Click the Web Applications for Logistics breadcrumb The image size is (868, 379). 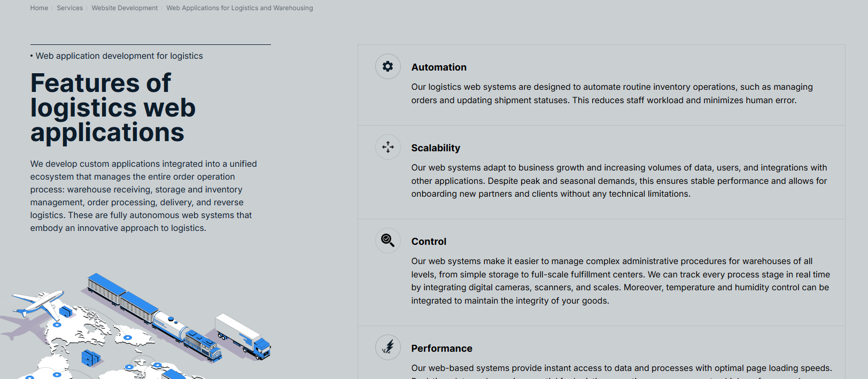[x=239, y=8]
